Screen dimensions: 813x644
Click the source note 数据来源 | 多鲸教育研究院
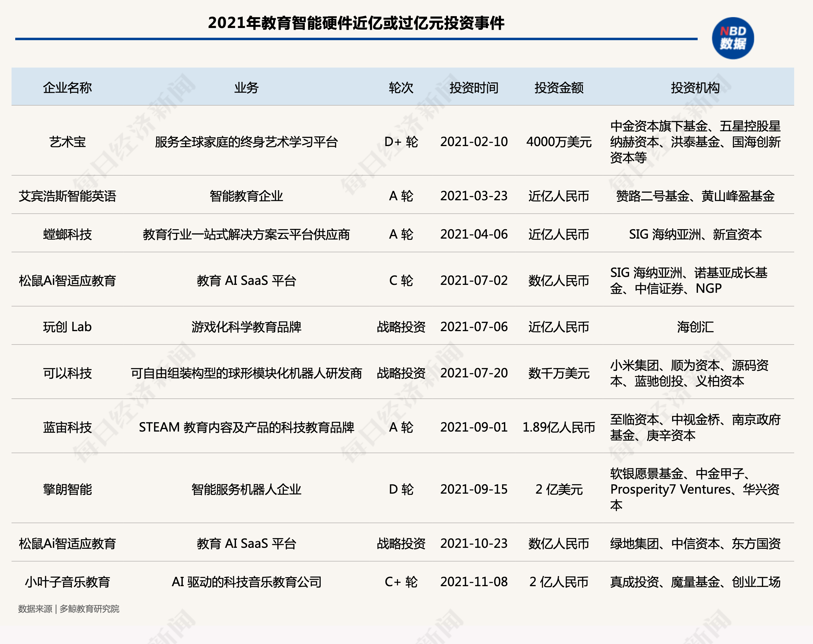tap(69, 609)
